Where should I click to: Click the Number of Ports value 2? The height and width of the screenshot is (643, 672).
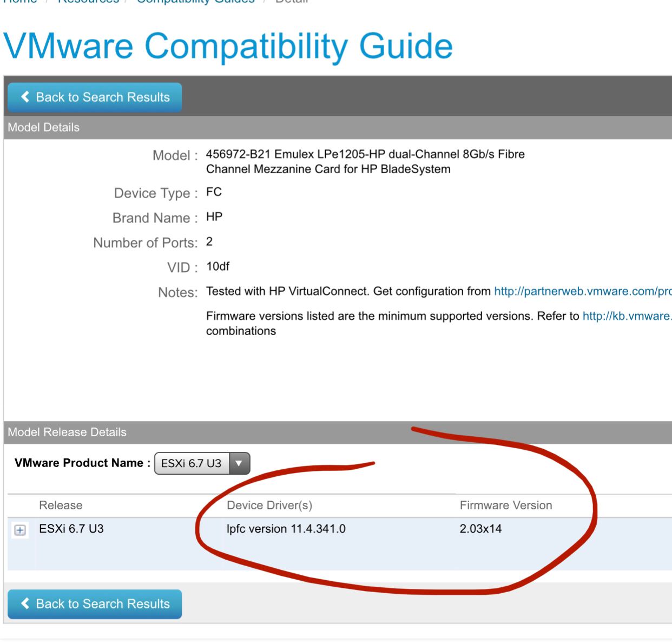[209, 242]
